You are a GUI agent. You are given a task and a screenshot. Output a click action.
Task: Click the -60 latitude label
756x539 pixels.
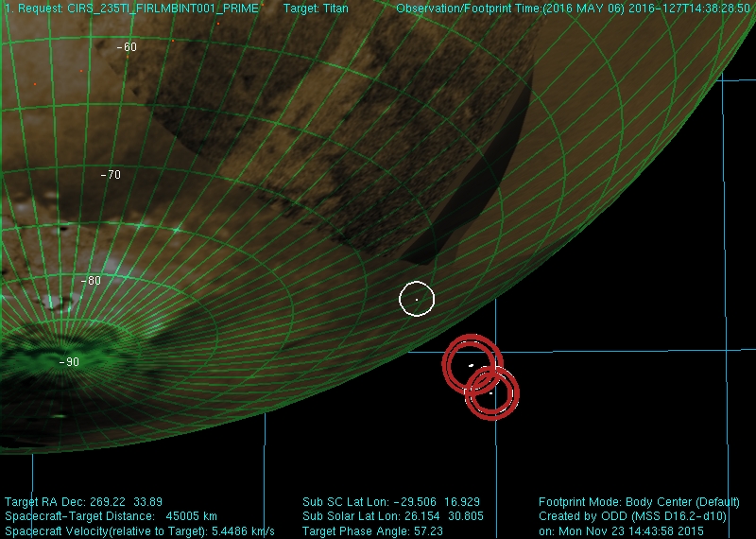coord(127,46)
